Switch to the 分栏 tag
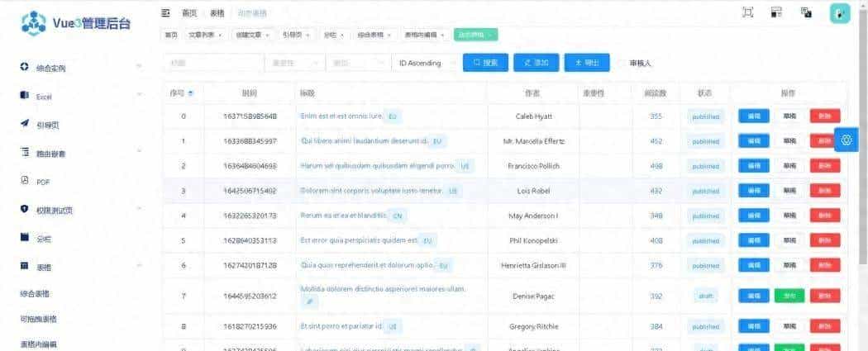The image size is (868, 351). click(334, 35)
